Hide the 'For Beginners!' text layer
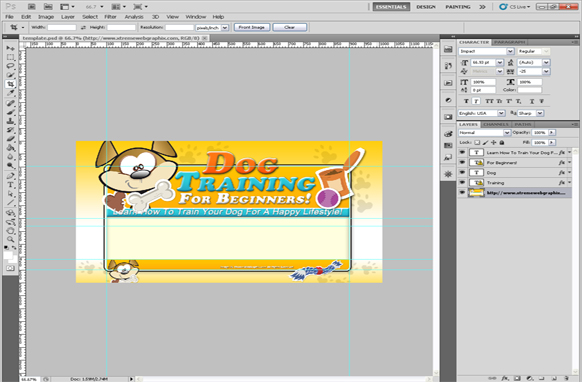The image size is (582, 382). [x=462, y=163]
